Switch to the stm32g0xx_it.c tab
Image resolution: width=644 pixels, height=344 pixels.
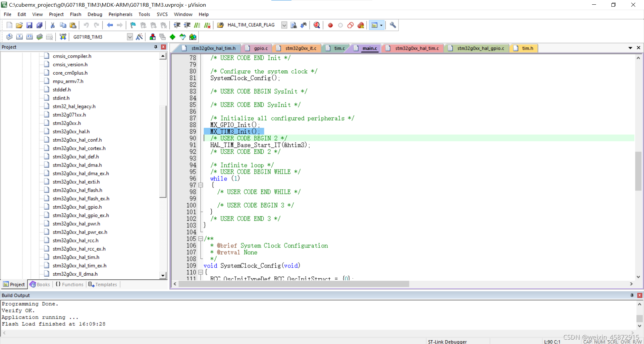click(297, 48)
